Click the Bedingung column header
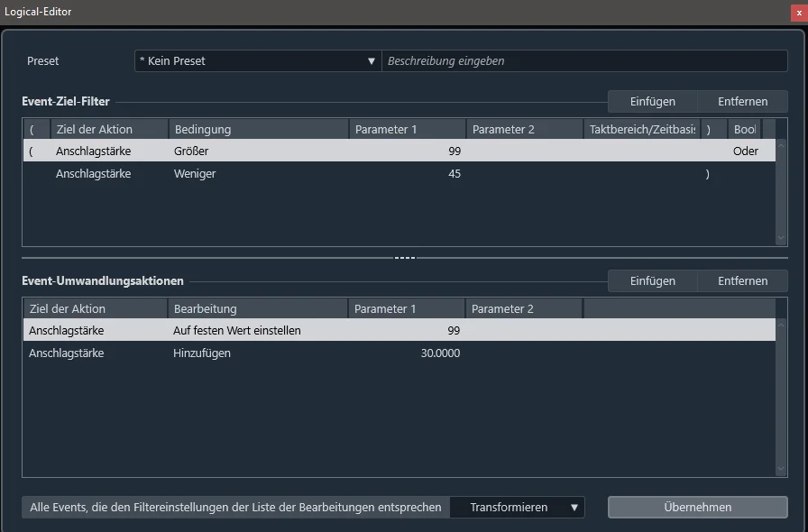Image resolution: width=808 pixels, height=532 pixels. [x=259, y=129]
